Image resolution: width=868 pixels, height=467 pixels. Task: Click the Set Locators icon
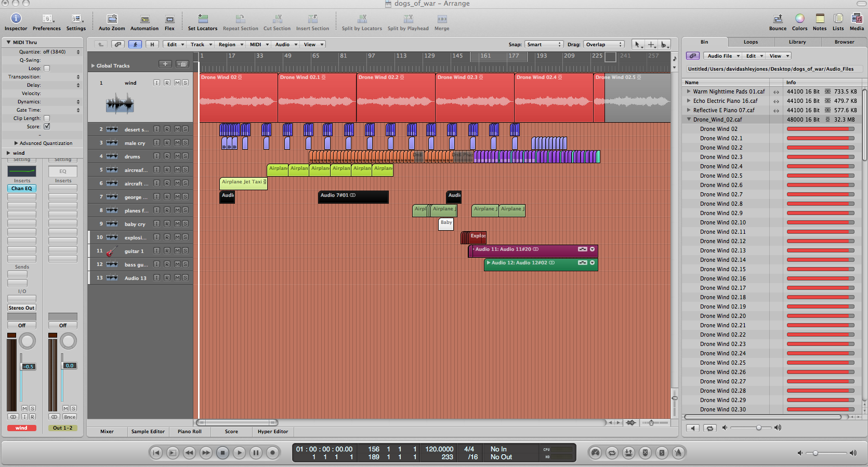click(203, 19)
